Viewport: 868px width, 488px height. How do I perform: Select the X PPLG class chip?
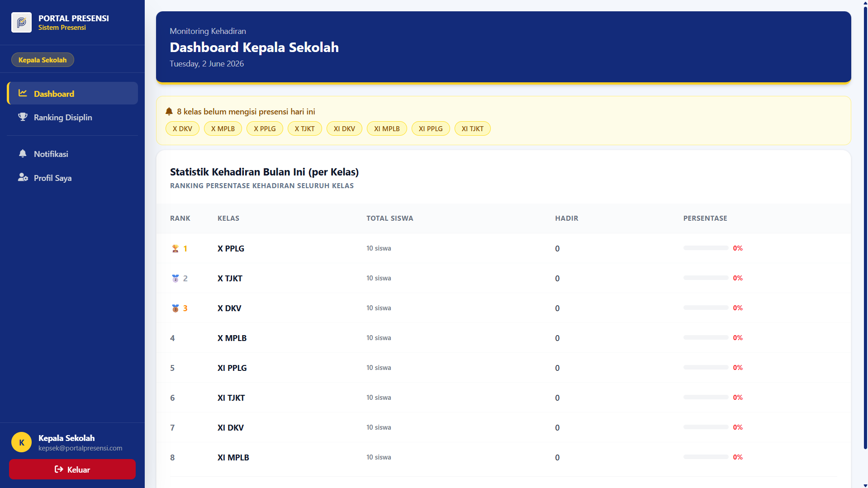tap(265, 128)
